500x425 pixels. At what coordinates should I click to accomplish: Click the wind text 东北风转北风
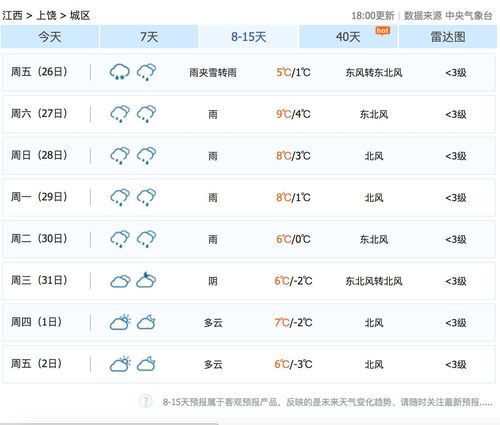[374, 281]
